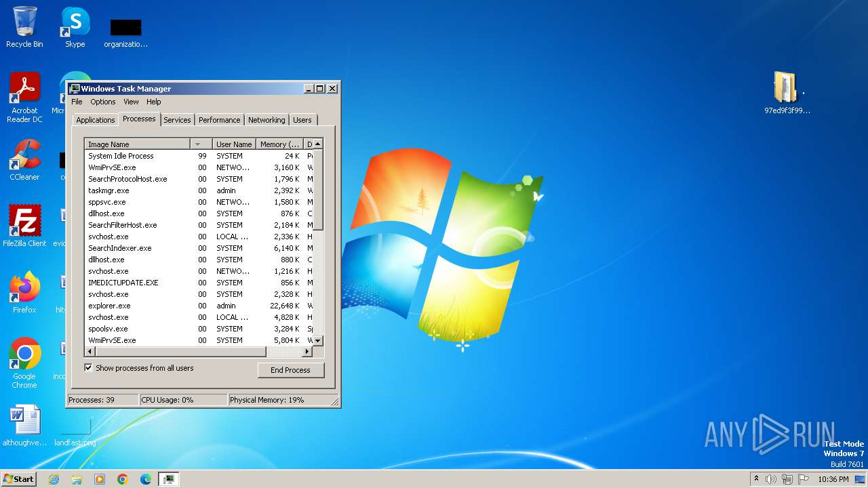Screen dimensions: 868x488
Task: Open the Options menu
Action: [x=103, y=102]
